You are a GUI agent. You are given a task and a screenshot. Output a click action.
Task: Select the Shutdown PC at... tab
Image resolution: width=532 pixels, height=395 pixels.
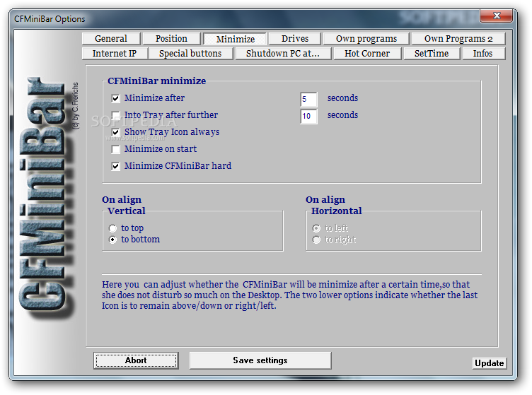tap(283, 54)
